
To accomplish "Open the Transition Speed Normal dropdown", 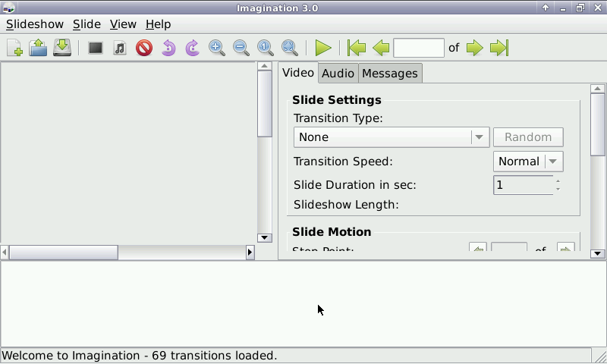I will pos(528,162).
